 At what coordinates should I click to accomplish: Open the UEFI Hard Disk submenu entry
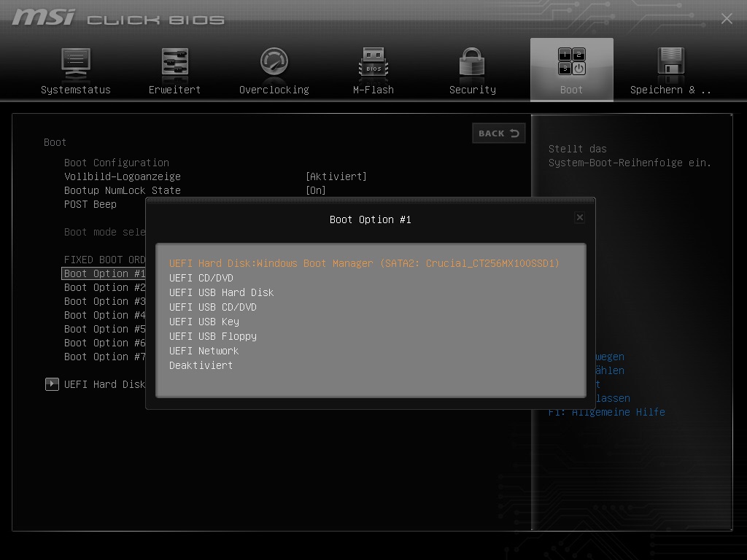[105, 384]
